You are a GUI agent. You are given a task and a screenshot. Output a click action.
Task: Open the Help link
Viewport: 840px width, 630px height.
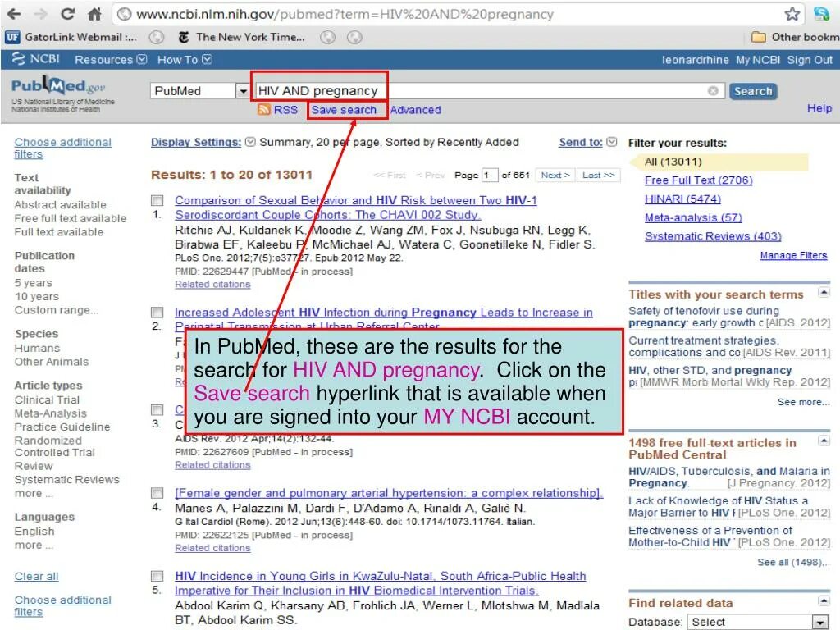(x=819, y=108)
